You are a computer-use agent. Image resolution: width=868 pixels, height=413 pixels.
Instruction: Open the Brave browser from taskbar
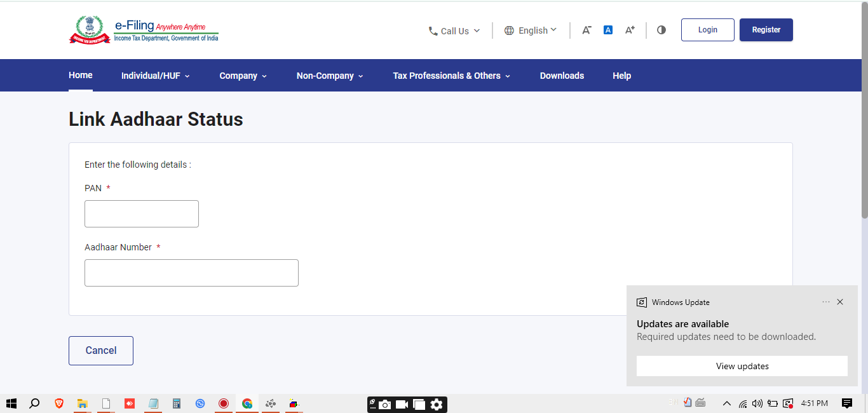coord(58,403)
